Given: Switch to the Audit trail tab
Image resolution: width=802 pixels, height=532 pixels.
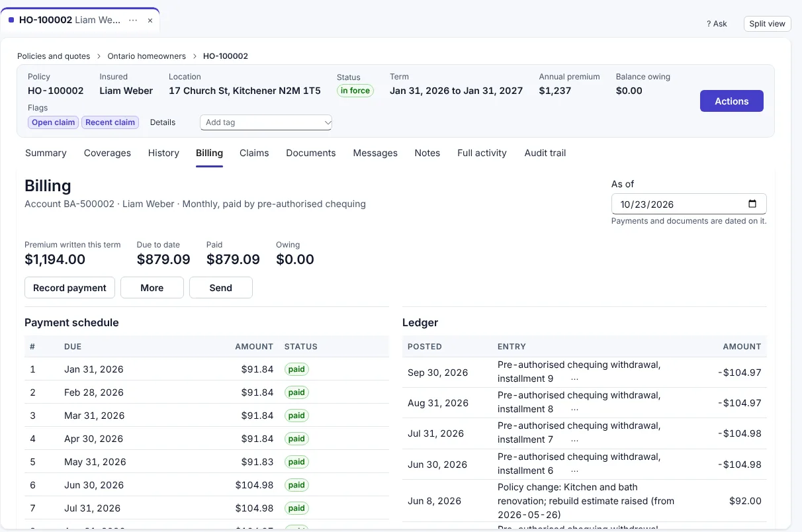Looking at the screenshot, I should 545,153.
